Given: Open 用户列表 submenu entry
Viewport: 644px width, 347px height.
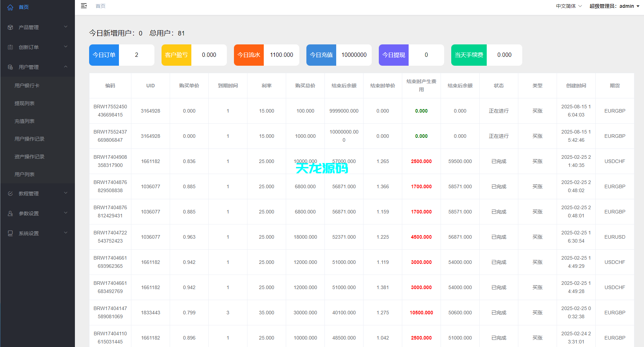Looking at the screenshot, I should pos(24,174).
